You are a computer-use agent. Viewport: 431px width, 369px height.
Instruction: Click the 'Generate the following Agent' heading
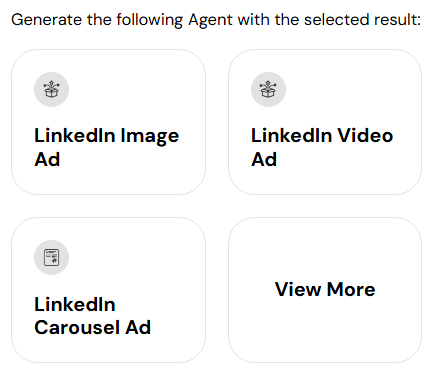click(x=216, y=20)
